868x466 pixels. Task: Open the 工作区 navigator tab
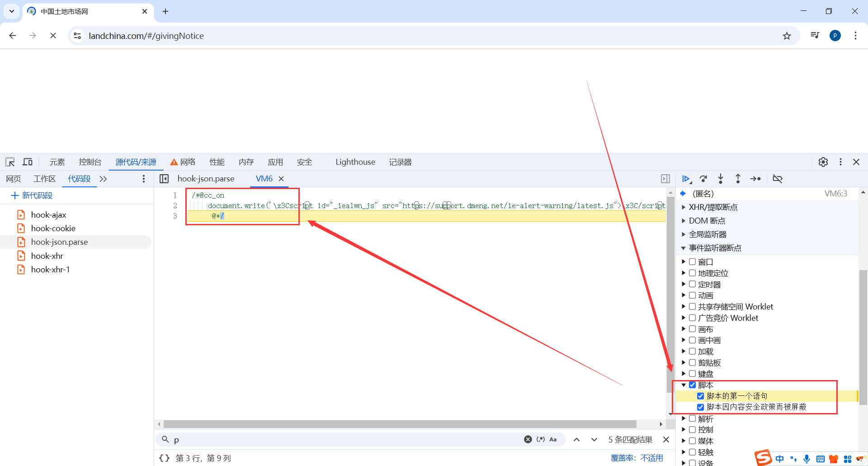tap(44, 179)
